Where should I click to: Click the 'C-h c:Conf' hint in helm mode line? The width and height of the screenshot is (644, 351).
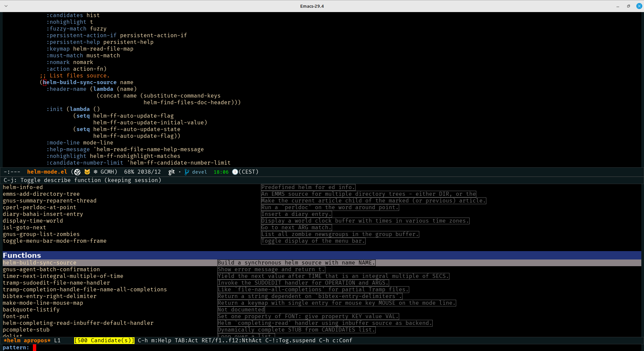[336, 341]
